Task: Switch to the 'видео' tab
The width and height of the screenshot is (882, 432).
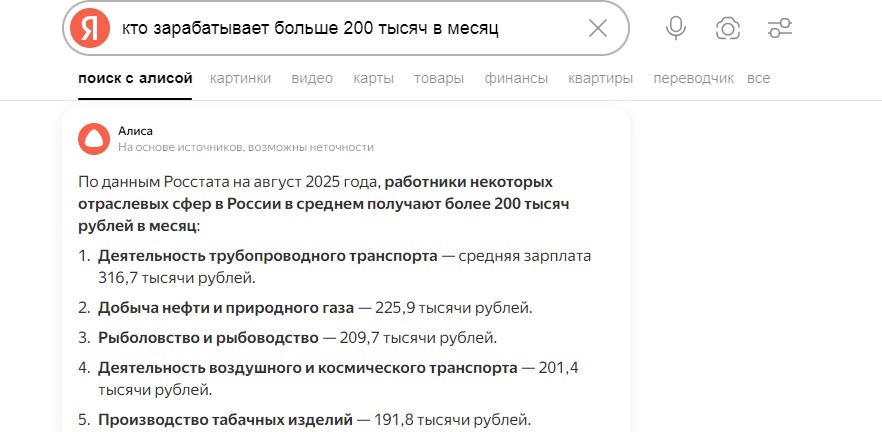Action: pyautogui.click(x=312, y=79)
